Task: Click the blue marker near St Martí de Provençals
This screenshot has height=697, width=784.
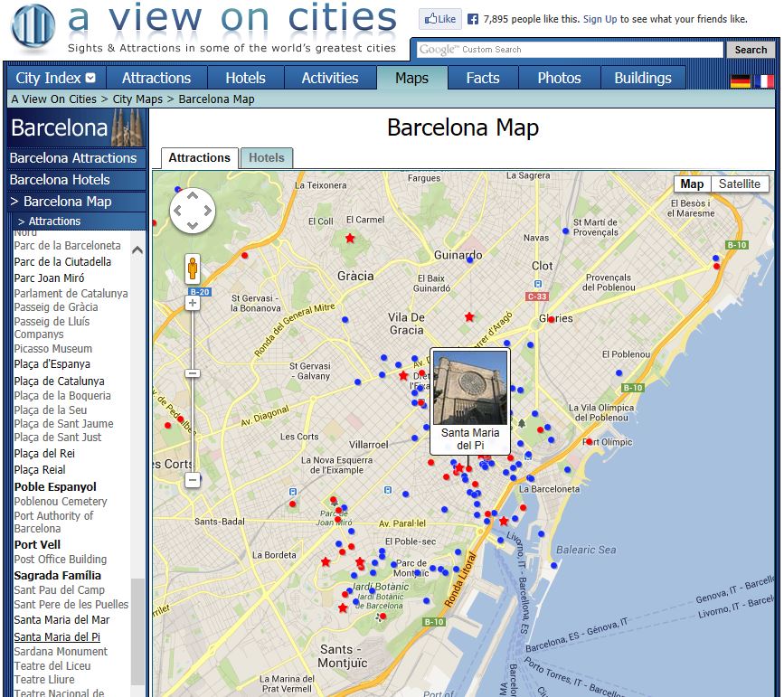Action: (x=565, y=231)
